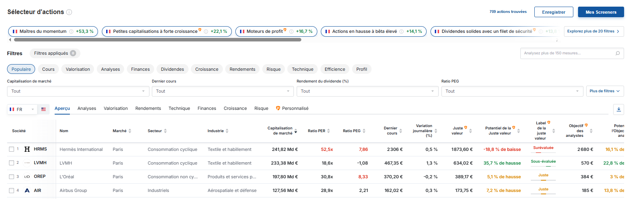Click Filtres appliqués button
Image resolution: width=644 pixels, height=199 pixels.
55,53
